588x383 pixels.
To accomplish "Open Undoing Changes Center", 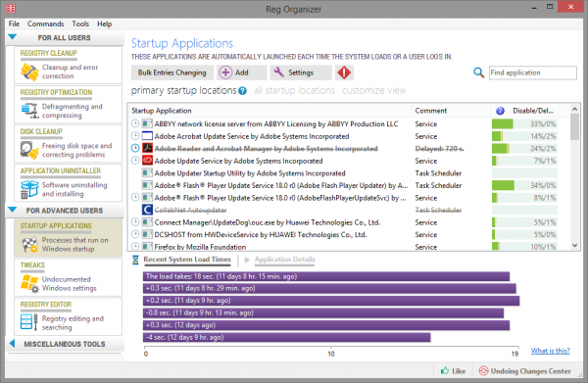I will pos(525,370).
